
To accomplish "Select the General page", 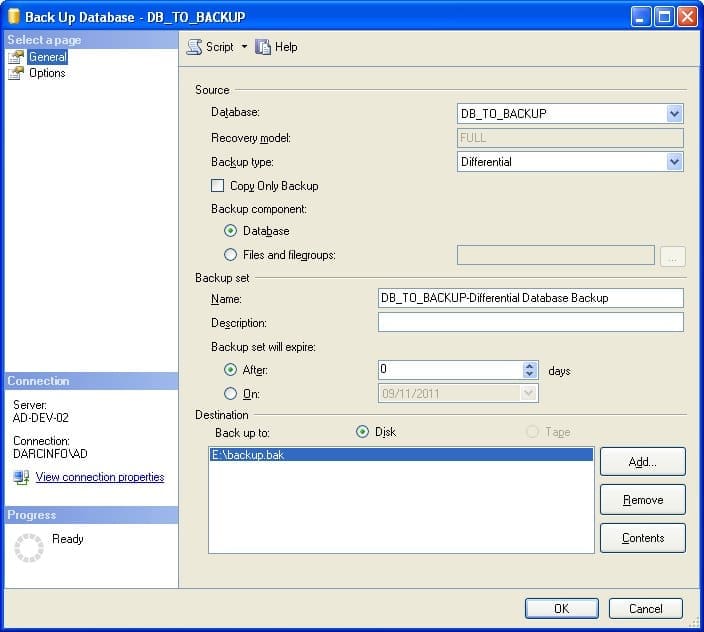I will pos(48,57).
